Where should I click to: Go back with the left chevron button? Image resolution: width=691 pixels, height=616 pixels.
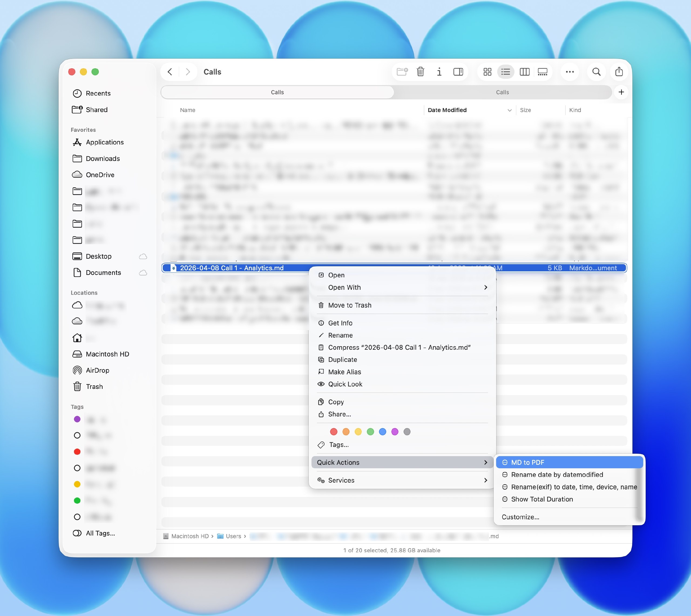[170, 72]
